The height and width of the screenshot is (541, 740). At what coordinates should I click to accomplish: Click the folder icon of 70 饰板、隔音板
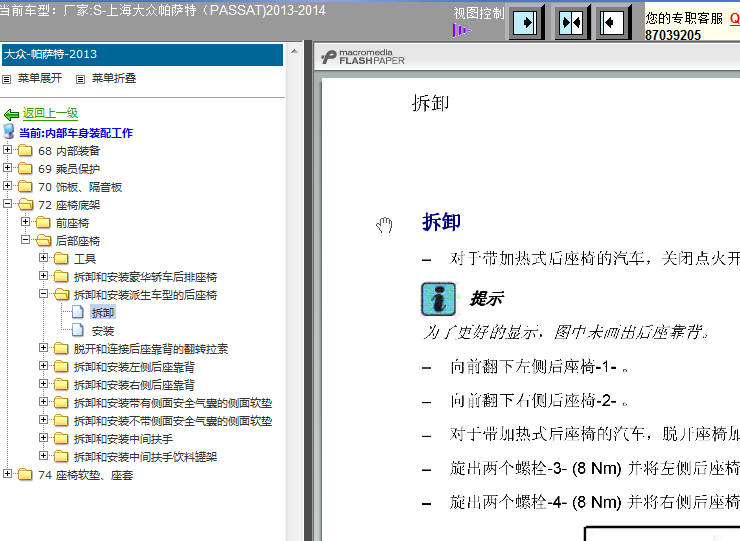(25, 186)
